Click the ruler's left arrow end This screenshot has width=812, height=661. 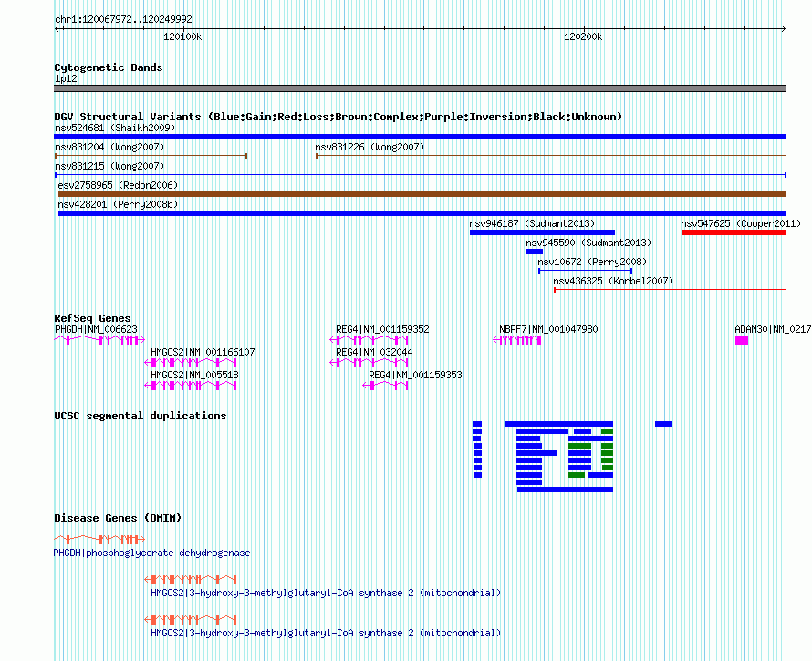click(57, 28)
